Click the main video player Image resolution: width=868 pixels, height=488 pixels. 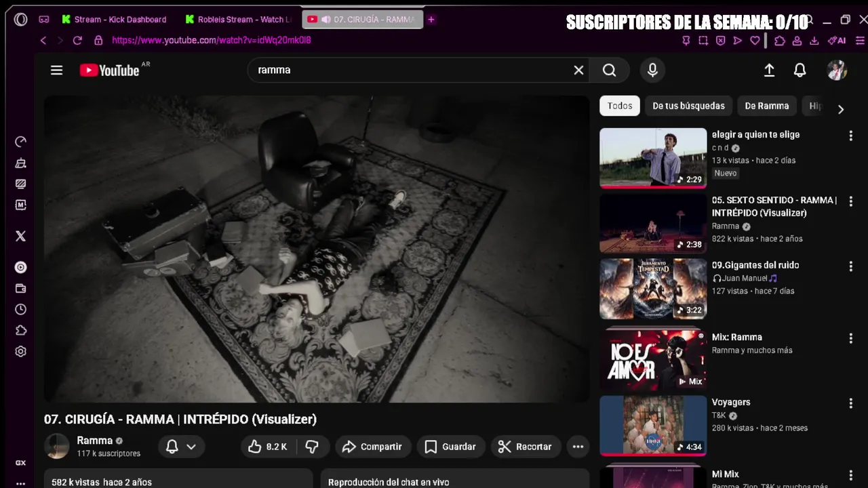pos(317,249)
